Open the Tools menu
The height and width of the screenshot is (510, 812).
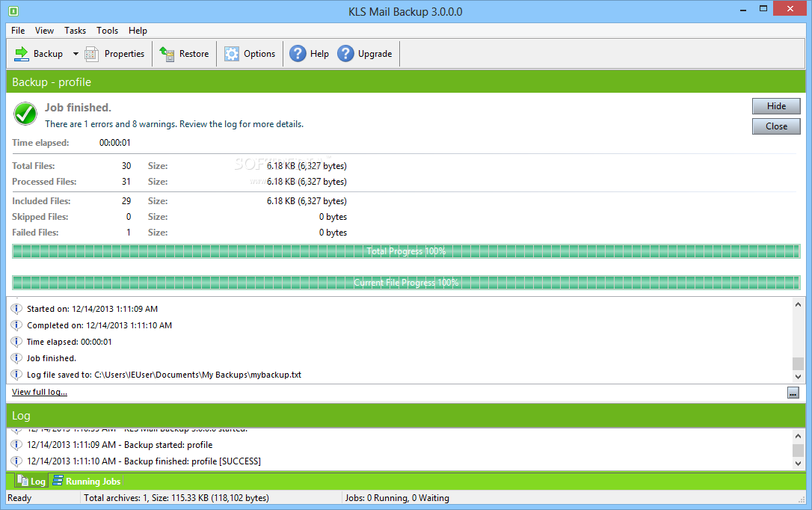[x=107, y=31]
